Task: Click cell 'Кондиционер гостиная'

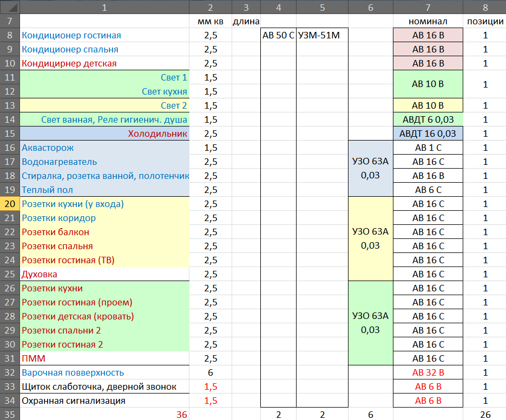Action: click(x=104, y=35)
